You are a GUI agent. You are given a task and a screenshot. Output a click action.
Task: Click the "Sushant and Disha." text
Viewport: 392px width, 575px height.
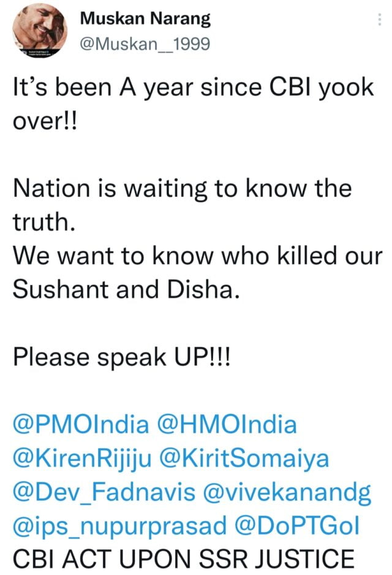[124, 289]
